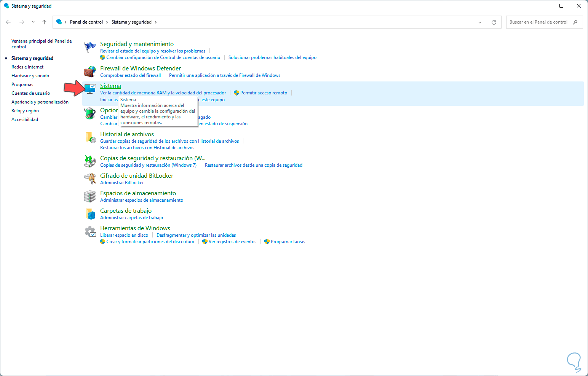Open Ventana principal del Panel de control
Image resolution: width=588 pixels, height=376 pixels.
[x=42, y=44]
